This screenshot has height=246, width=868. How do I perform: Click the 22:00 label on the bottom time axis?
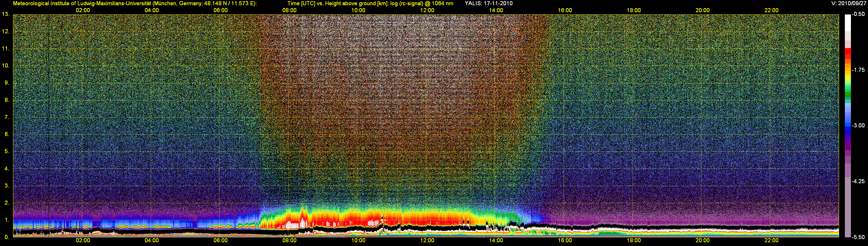tap(772, 241)
